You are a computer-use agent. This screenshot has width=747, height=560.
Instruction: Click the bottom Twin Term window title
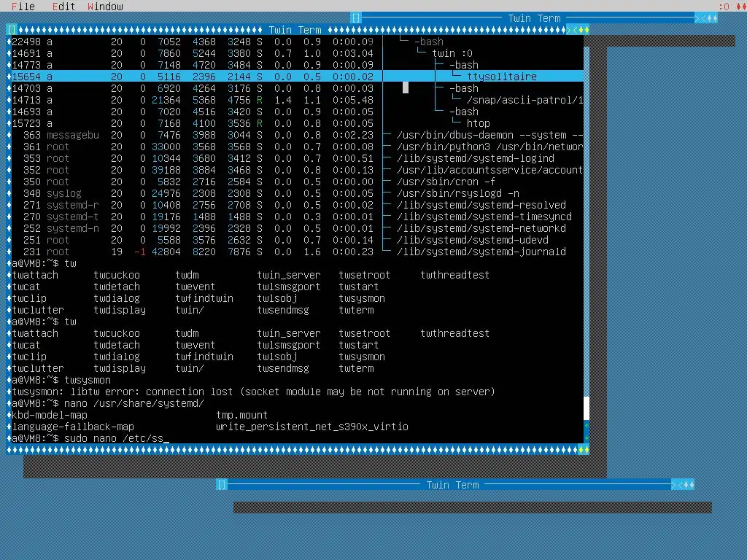[452, 485]
